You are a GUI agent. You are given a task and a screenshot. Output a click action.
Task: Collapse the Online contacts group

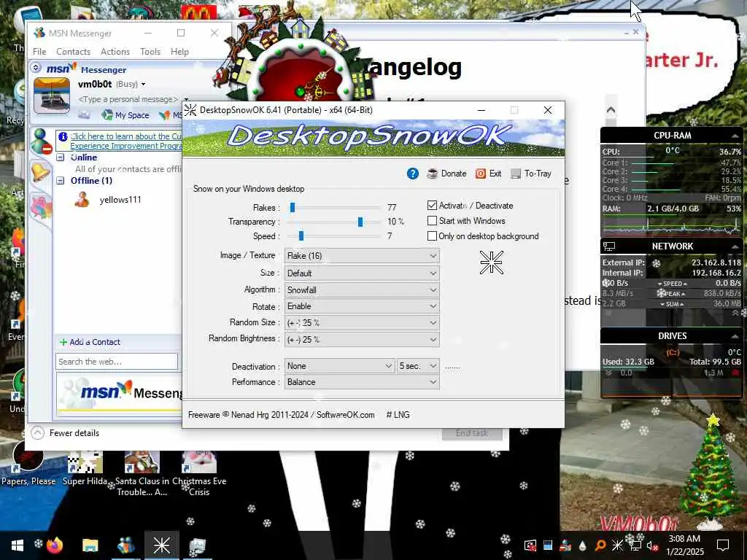61,157
